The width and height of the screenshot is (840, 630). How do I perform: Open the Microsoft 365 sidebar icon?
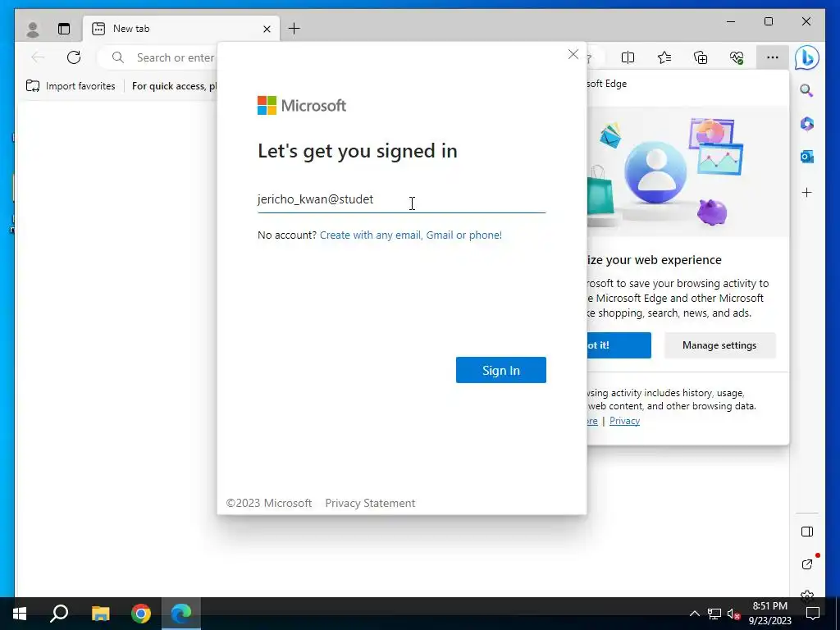coord(807,124)
